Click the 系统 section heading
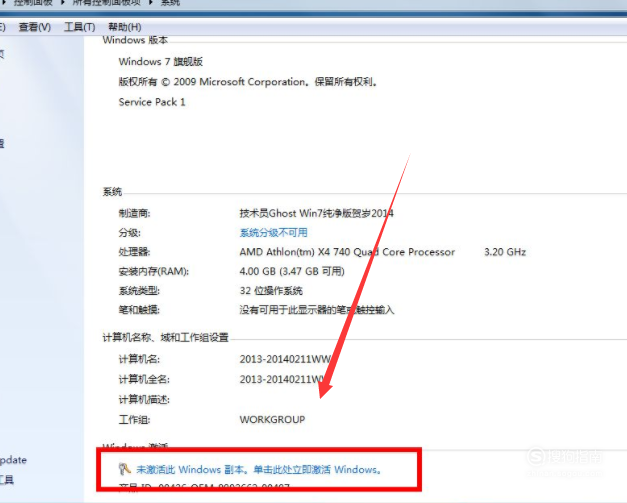The width and height of the screenshot is (627, 503). click(x=112, y=192)
